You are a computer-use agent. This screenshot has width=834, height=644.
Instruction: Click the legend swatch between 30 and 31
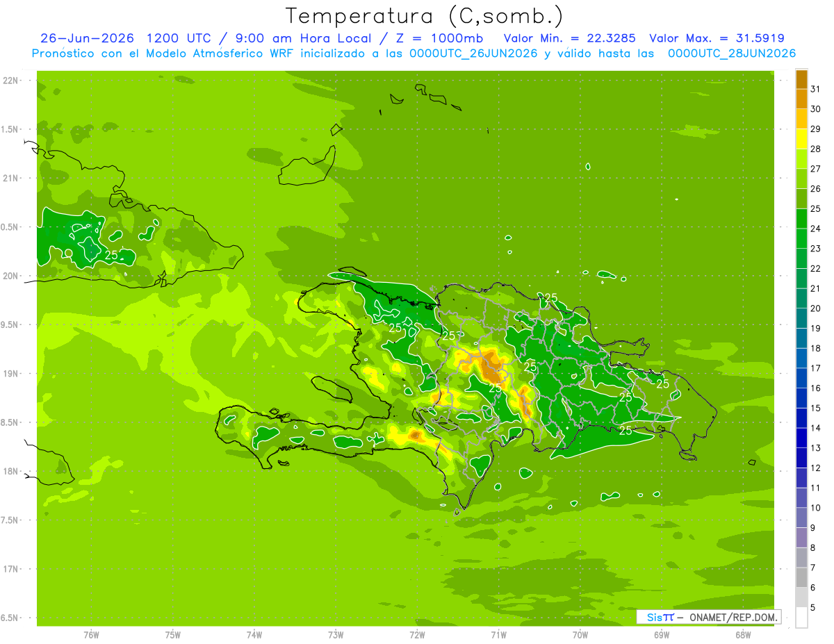[801, 99]
